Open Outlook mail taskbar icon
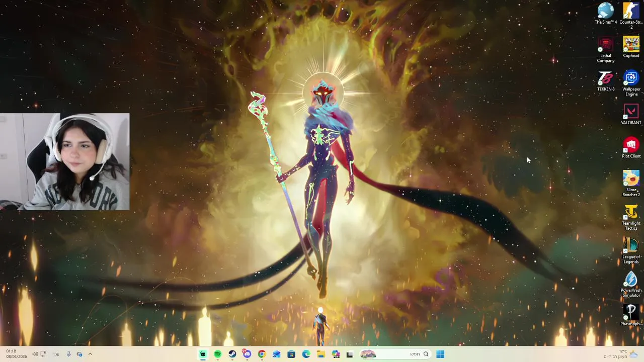This screenshot has width=644, height=362. 276,354
